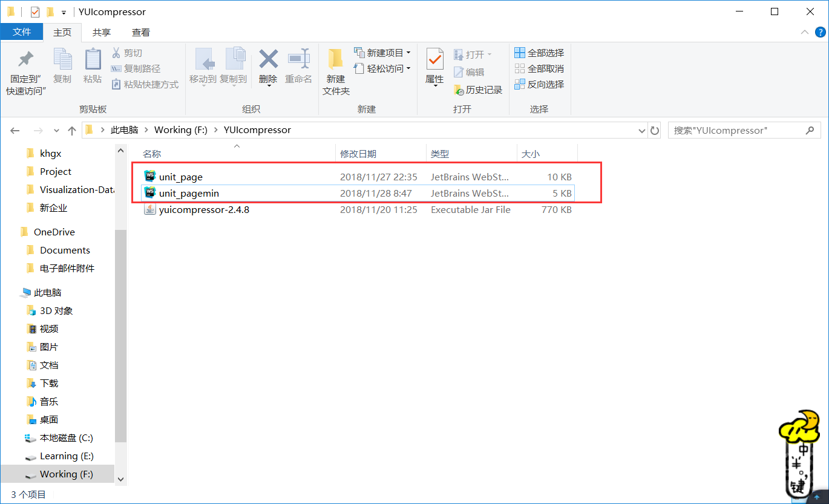Click Rename (重命名) icon
Image resolution: width=829 pixels, height=504 pixels.
click(299, 59)
